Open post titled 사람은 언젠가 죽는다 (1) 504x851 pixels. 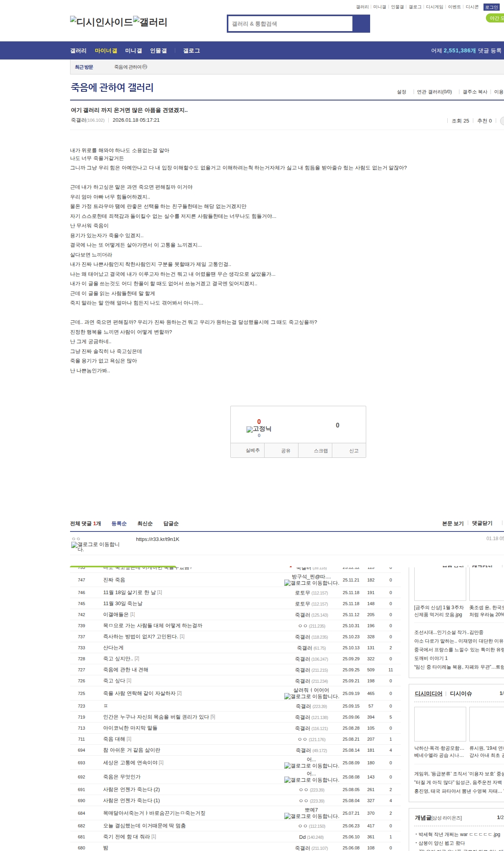(x=132, y=801)
